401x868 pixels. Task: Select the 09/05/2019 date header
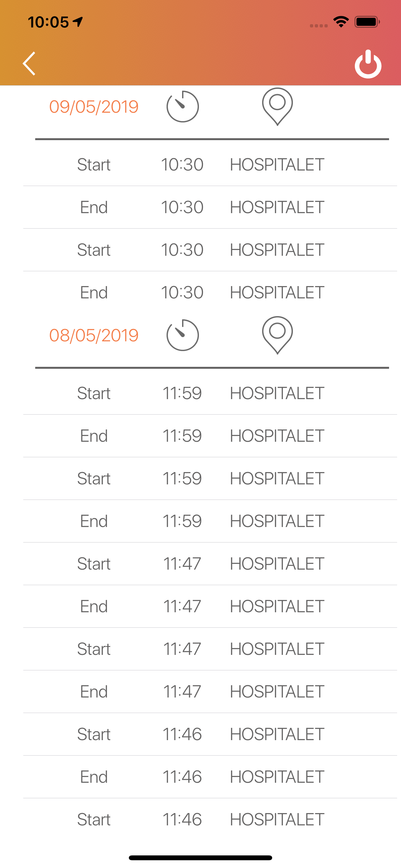tap(94, 107)
